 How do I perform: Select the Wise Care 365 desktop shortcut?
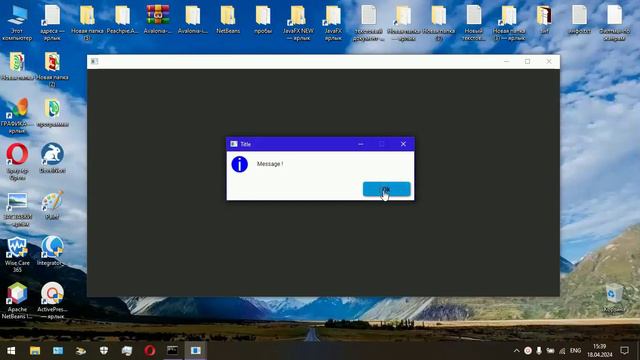(x=17, y=254)
